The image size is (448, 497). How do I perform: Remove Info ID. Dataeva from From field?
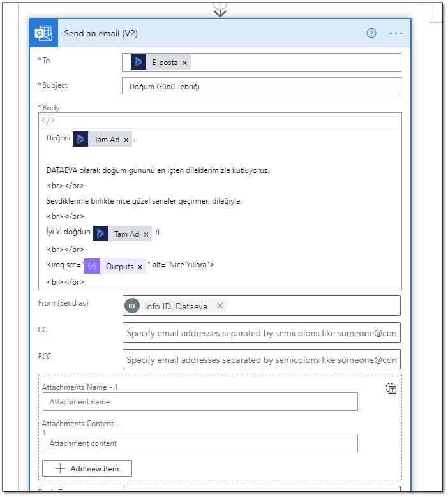pos(220,306)
